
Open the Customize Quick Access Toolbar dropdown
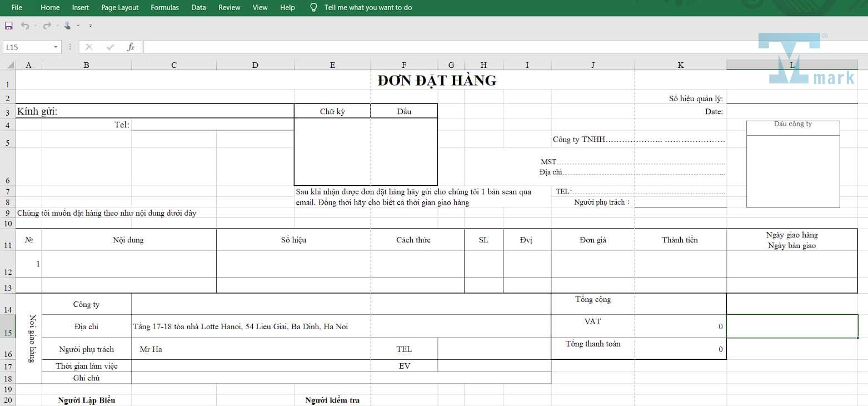tap(91, 26)
